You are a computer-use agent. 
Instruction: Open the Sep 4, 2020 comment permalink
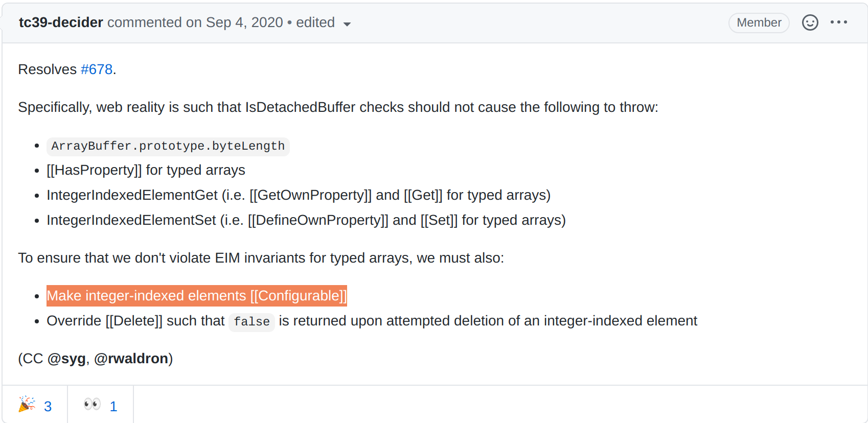pos(244,22)
